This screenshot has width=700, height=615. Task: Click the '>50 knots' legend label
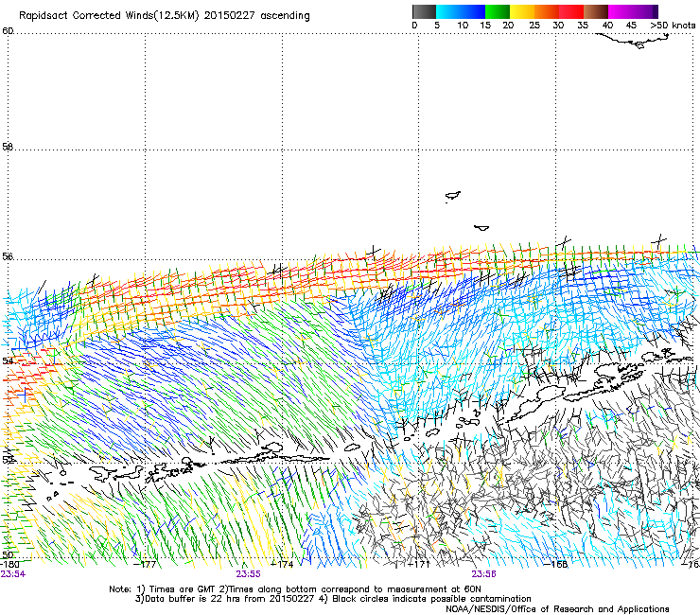[x=673, y=26]
